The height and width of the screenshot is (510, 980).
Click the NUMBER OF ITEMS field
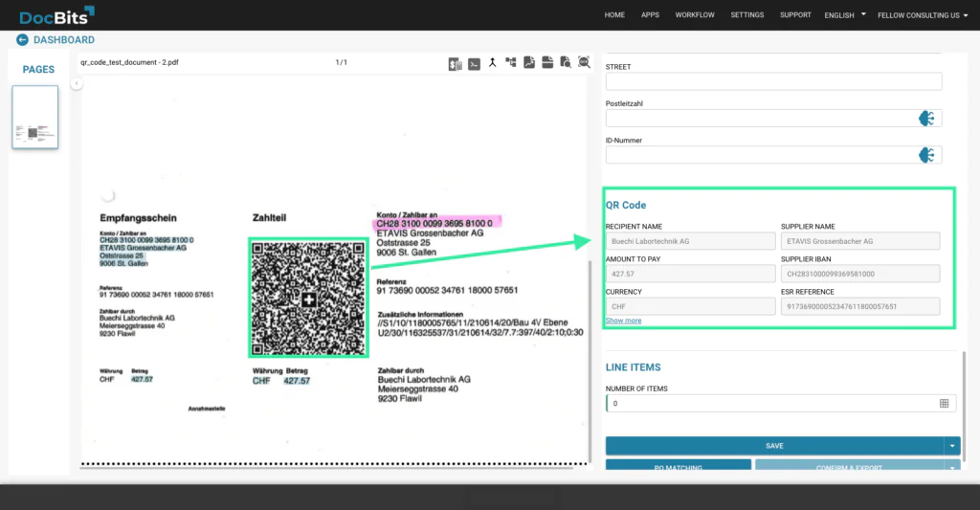coord(780,404)
